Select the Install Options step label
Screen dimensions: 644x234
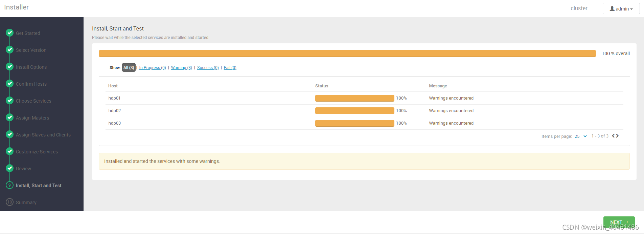point(31,67)
